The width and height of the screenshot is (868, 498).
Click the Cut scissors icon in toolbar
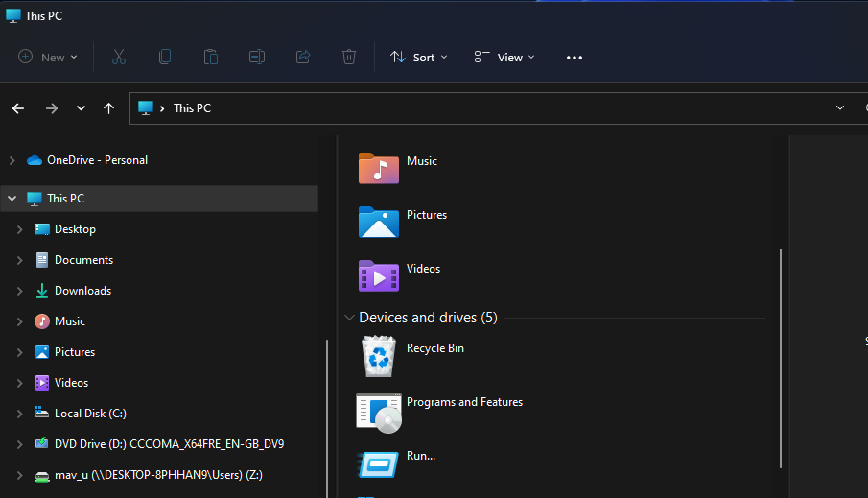(x=119, y=58)
